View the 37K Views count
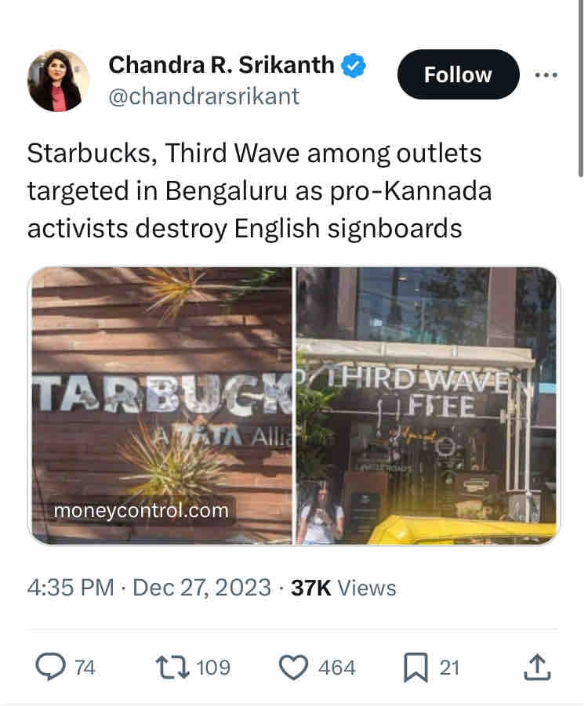 click(x=343, y=588)
